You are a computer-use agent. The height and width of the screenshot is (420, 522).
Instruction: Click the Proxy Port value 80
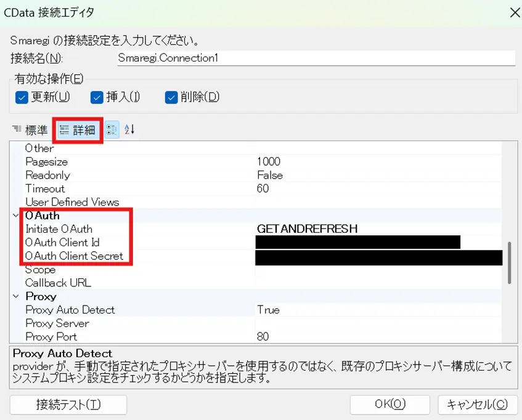tap(263, 336)
